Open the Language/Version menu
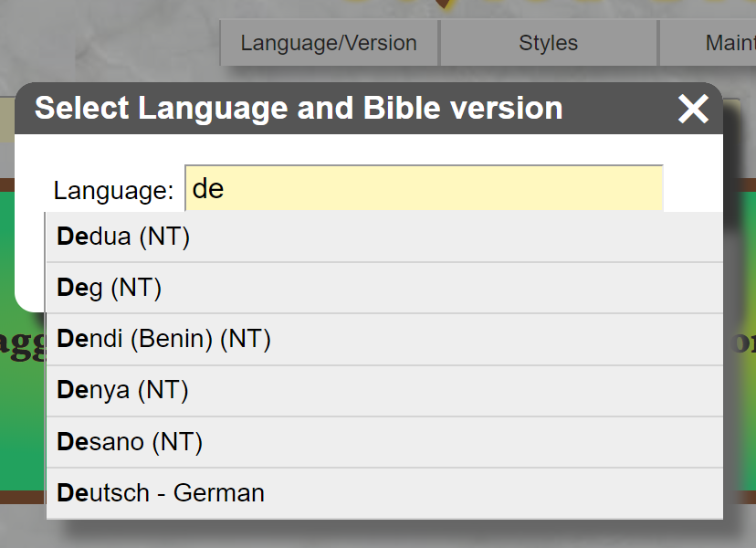This screenshot has width=756, height=548. coord(329,43)
